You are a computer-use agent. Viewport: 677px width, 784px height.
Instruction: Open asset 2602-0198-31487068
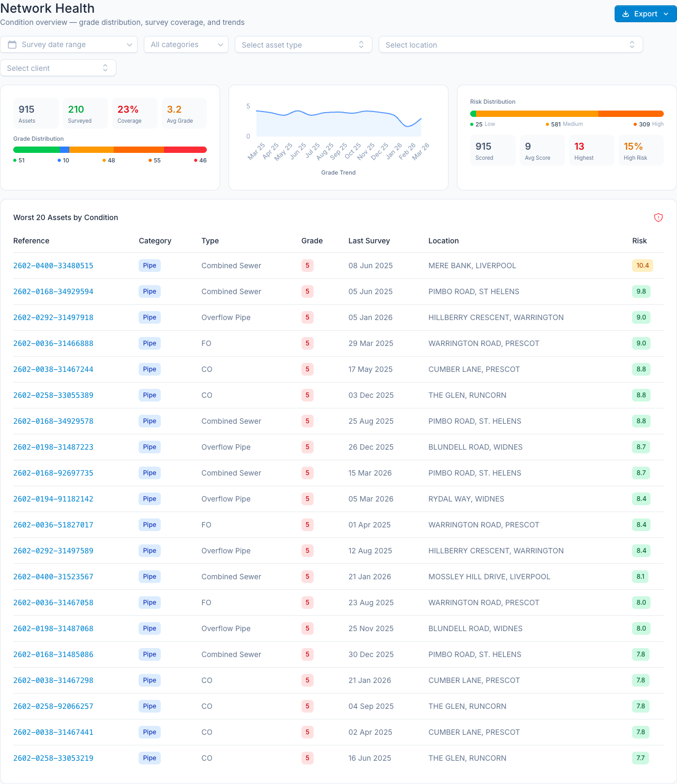[x=53, y=628]
